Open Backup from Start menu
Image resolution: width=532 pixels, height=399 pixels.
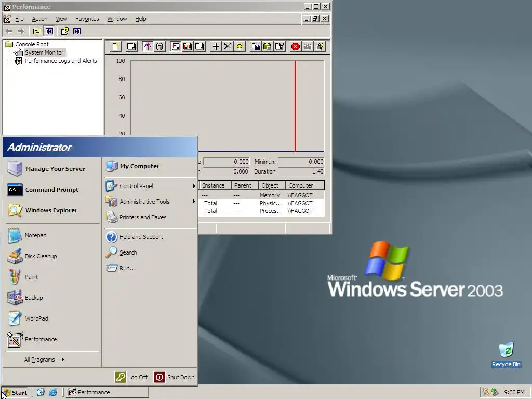coord(51,298)
